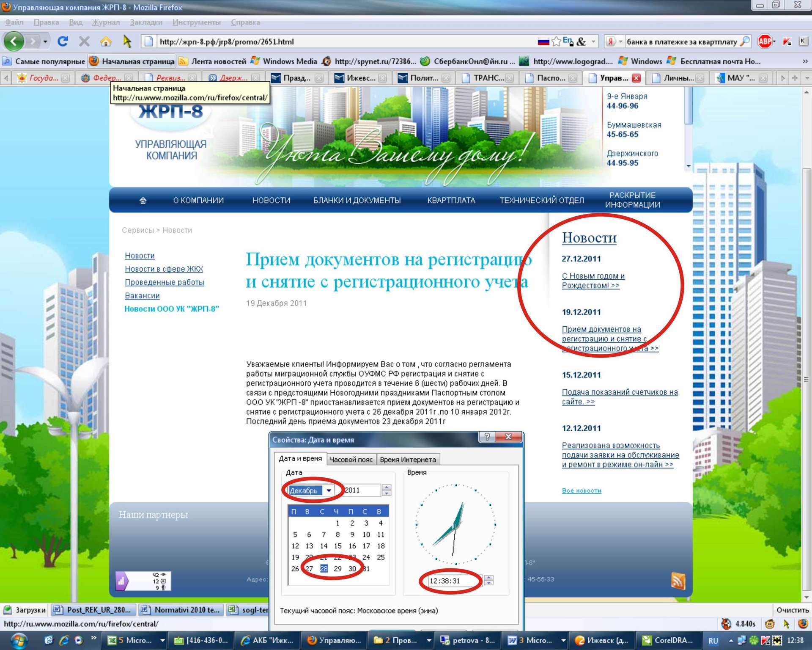The height and width of the screenshot is (650, 812).
Task: Select day 29 in the calendar
Action: 337,569
